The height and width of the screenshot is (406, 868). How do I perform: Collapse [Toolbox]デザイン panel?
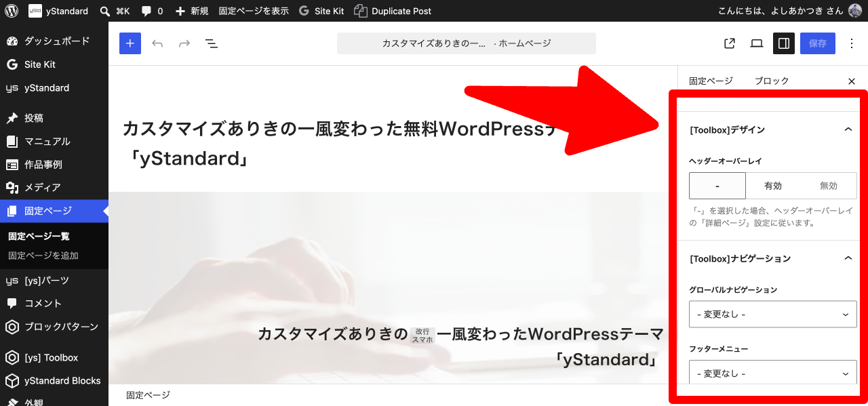(x=770, y=129)
